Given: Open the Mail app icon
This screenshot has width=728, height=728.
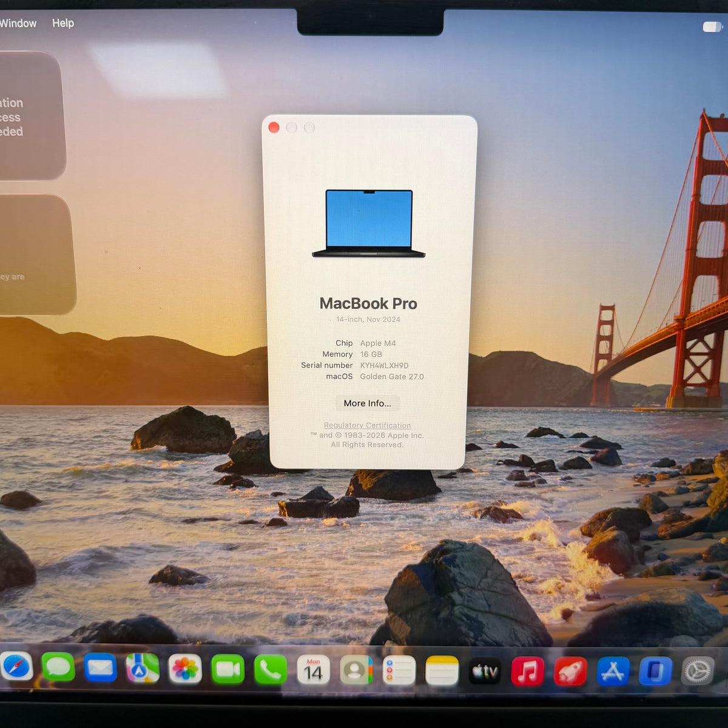Looking at the screenshot, I should tap(100, 668).
